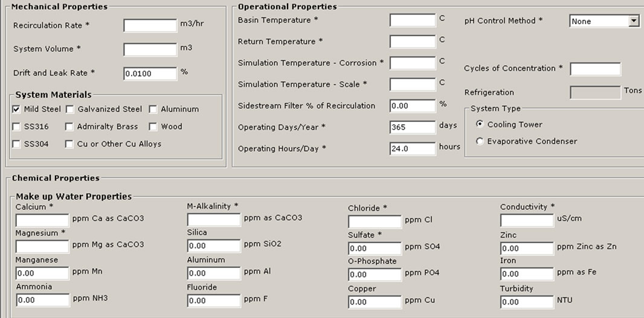Check the SS304 checkbox
This screenshot has height=318, width=644.
pyautogui.click(x=16, y=144)
